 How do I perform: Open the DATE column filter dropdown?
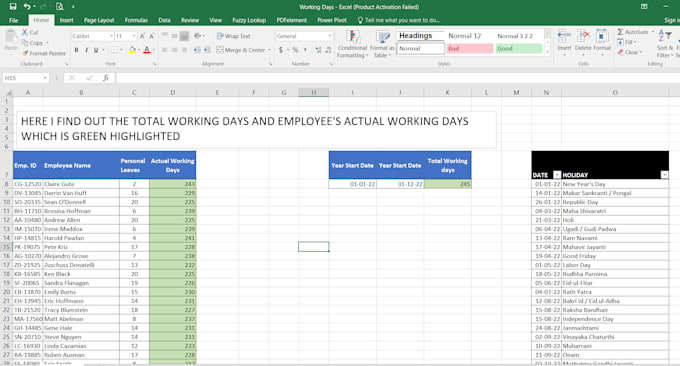click(557, 175)
